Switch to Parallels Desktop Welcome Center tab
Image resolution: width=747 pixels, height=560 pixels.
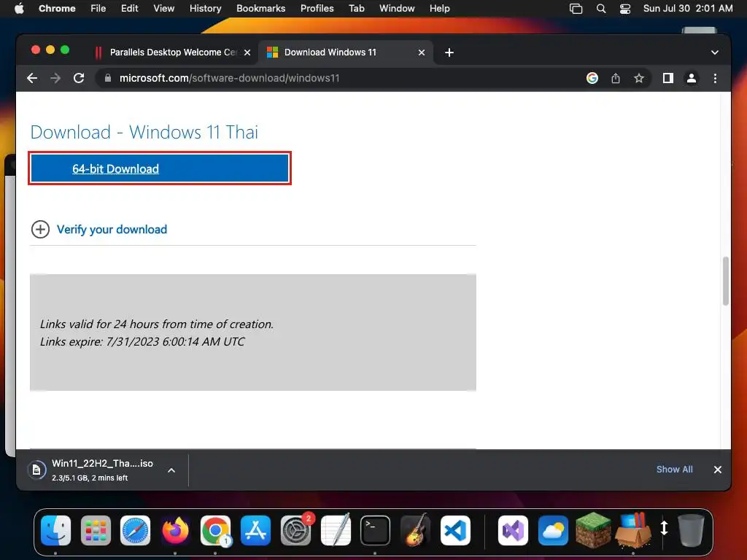tap(172, 52)
